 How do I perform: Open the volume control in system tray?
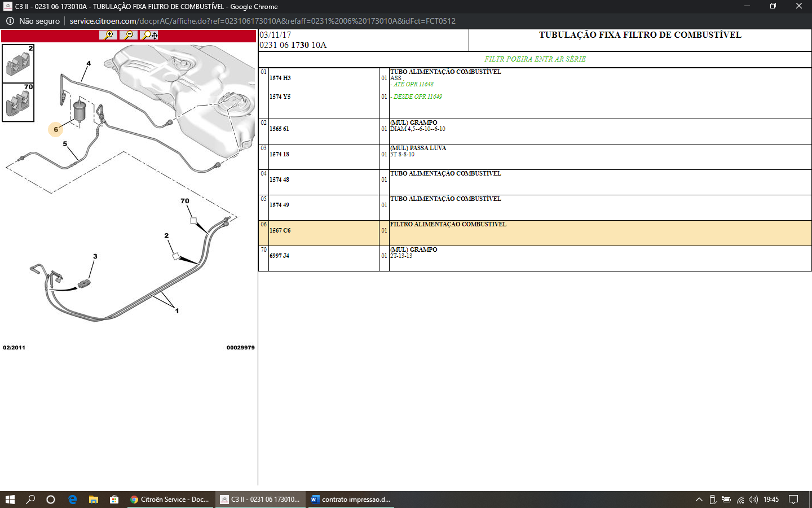[753, 500]
